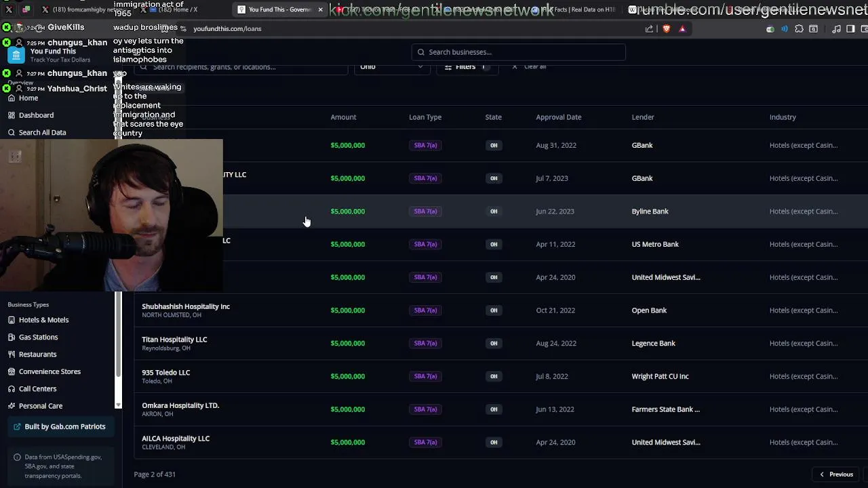Click the You Fund This logo icon
This screenshot has width=868, height=488.
coord(16,55)
